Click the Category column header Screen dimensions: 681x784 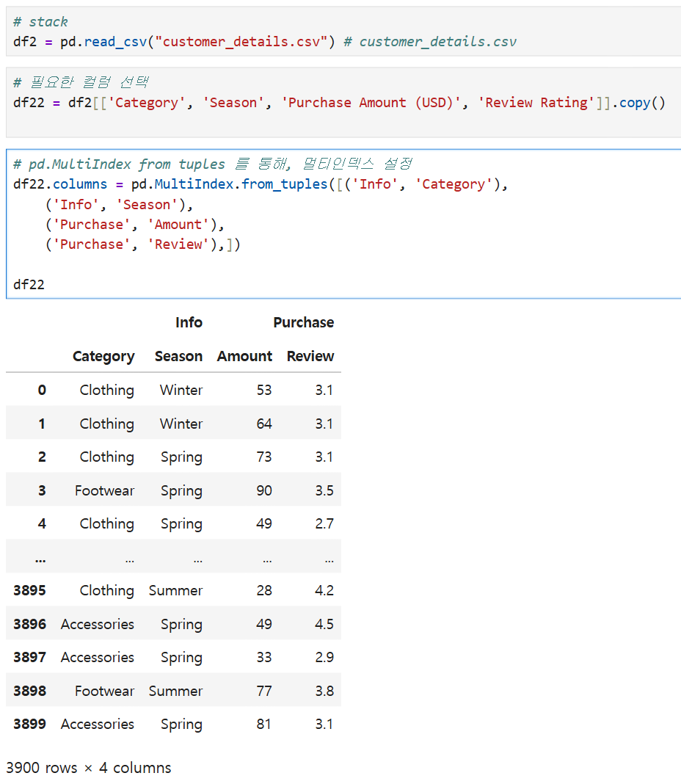tap(103, 356)
